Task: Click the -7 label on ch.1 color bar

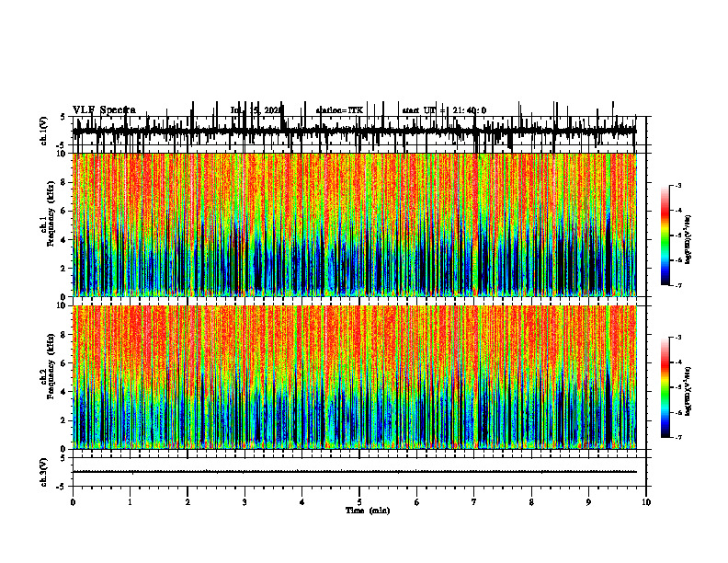Action: click(x=678, y=285)
